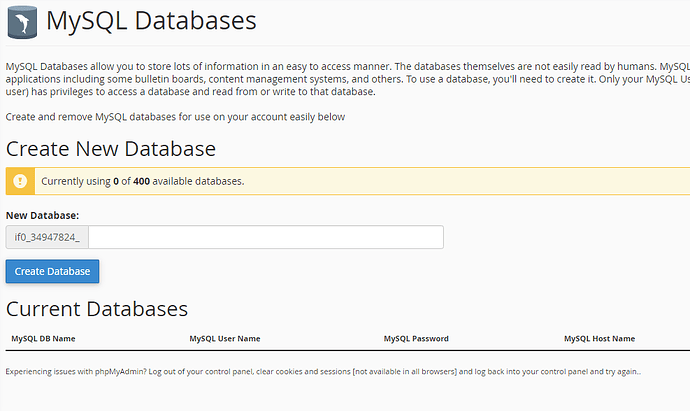Viewport: 690px width, 411px height.
Task: Choose the "MySQL Host Name" column header
Action: [x=599, y=339]
